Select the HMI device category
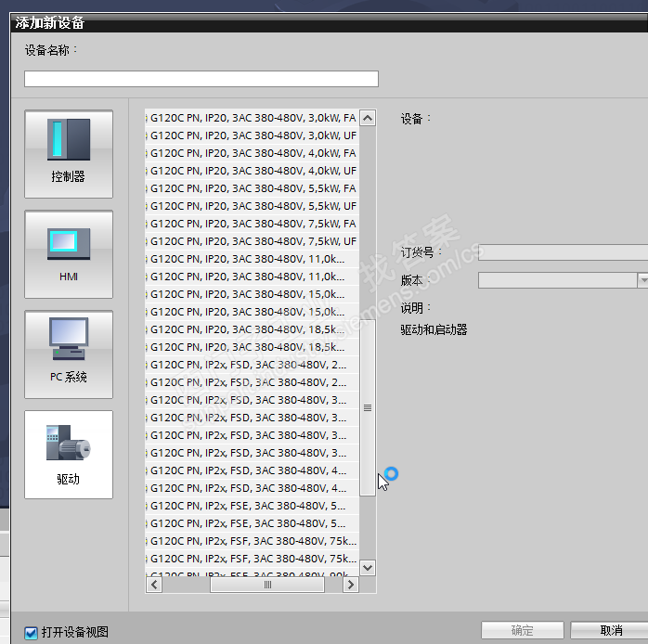The height and width of the screenshot is (644, 648). click(x=69, y=254)
